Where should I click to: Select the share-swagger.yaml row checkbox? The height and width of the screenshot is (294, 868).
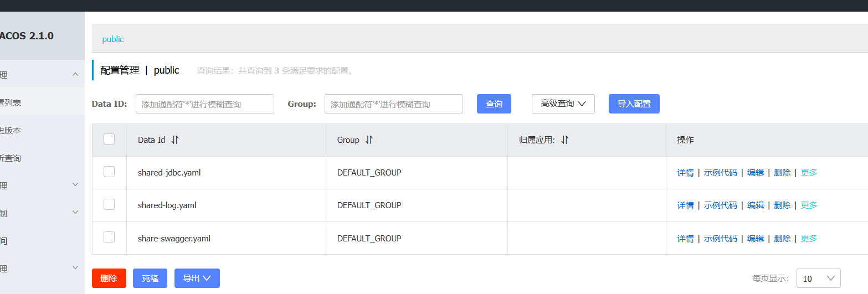click(109, 237)
